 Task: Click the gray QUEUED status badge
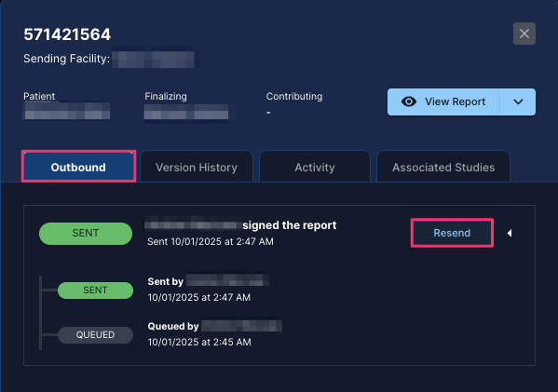tap(95, 335)
